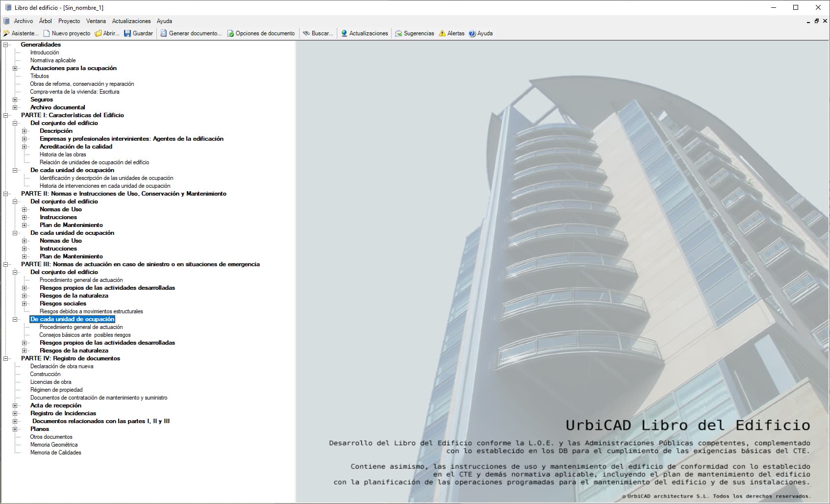Click the application icon in the title bar
The image size is (830, 504).
pos(8,7)
